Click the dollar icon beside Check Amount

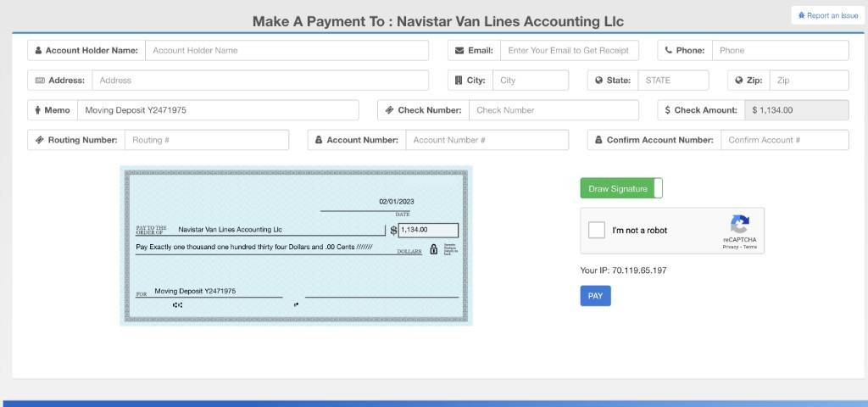pyautogui.click(x=668, y=110)
